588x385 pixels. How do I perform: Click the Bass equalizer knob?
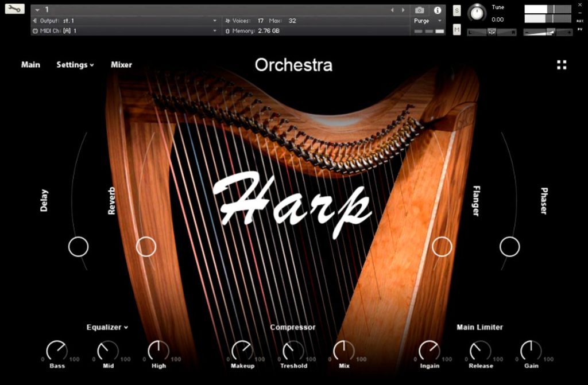57,351
